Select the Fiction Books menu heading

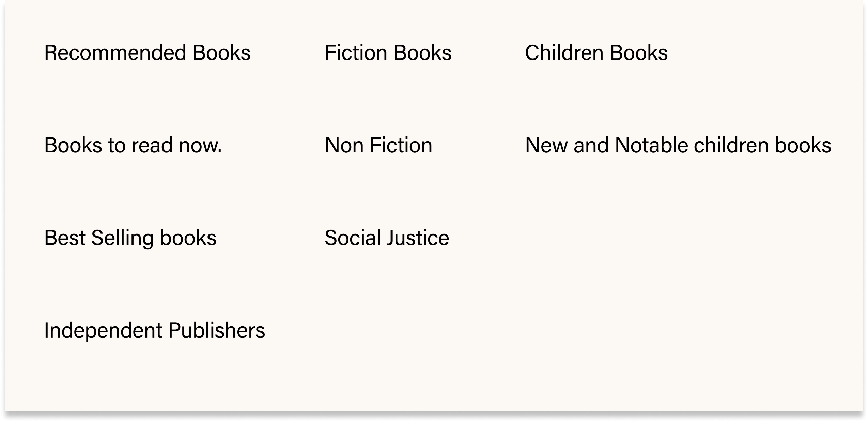[x=388, y=53]
